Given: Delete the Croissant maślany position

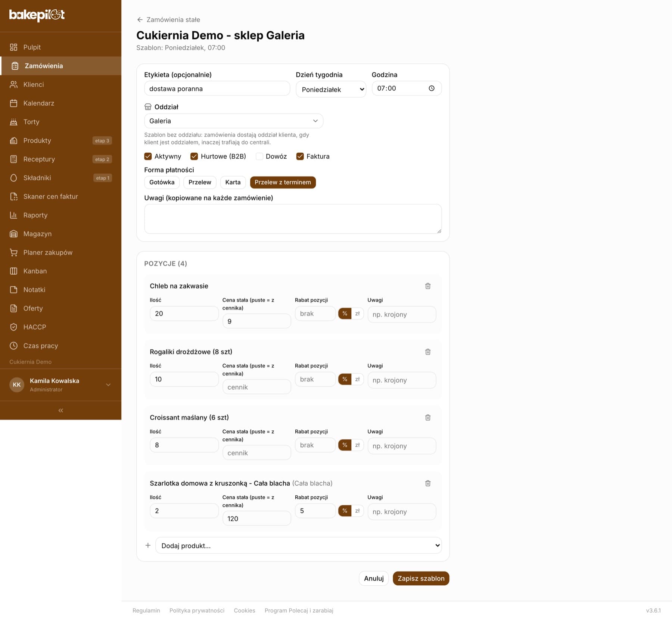Looking at the screenshot, I should point(428,417).
